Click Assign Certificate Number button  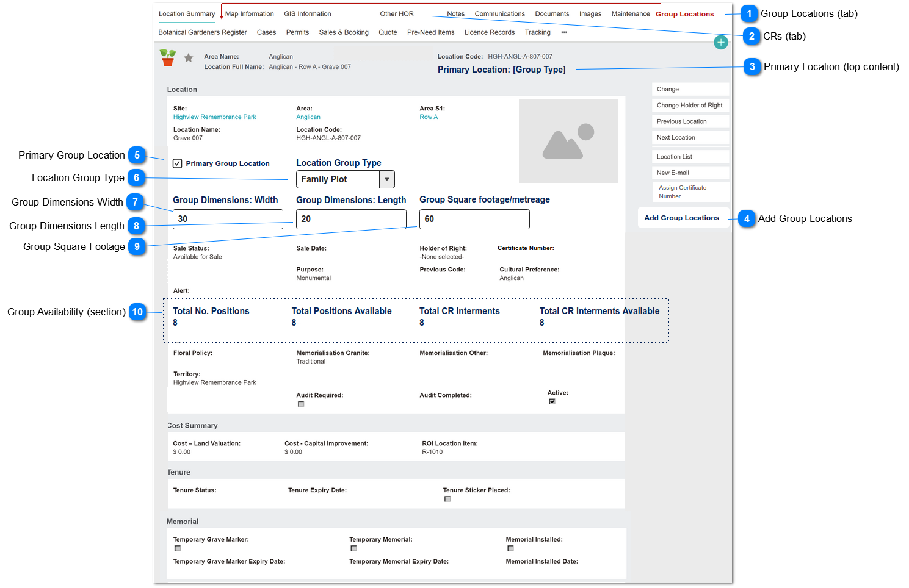(690, 192)
